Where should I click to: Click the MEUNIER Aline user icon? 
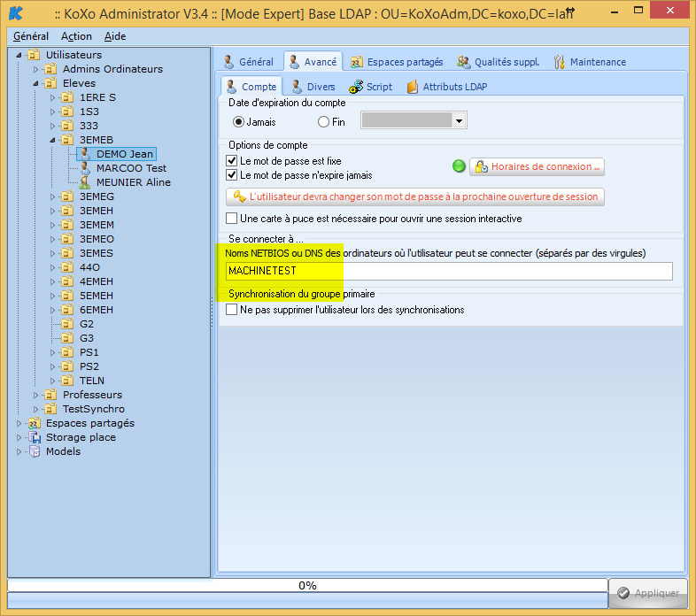tap(84, 182)
